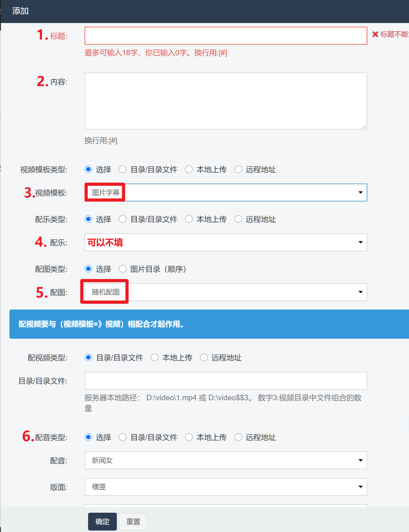Open the 配图 dropdown showing 随机配图
This screenshot has height=532, width=409.
pyautogui.click(x=226, y=292)
